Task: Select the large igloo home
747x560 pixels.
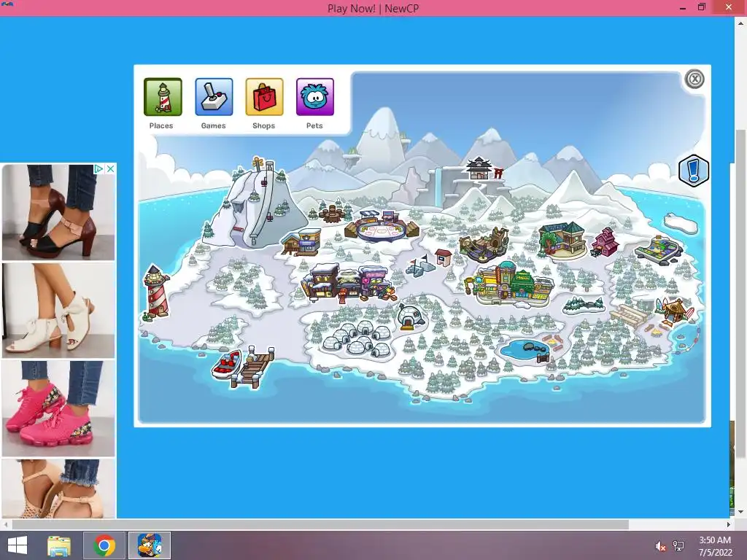Action: point(410,317)
